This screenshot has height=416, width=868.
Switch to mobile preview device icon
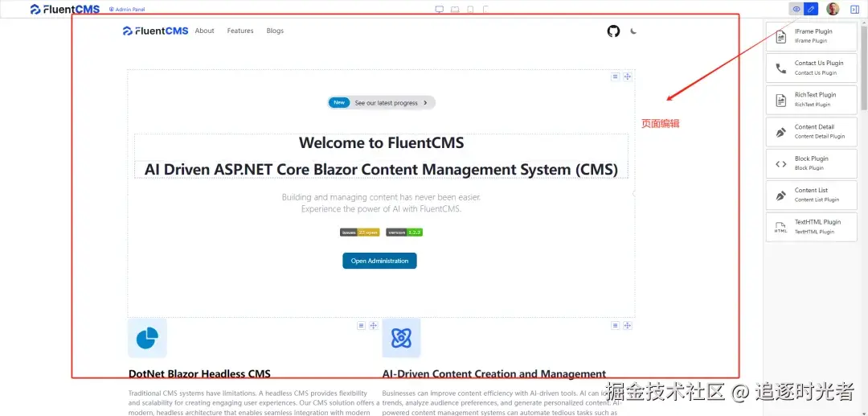pos(485,10)
